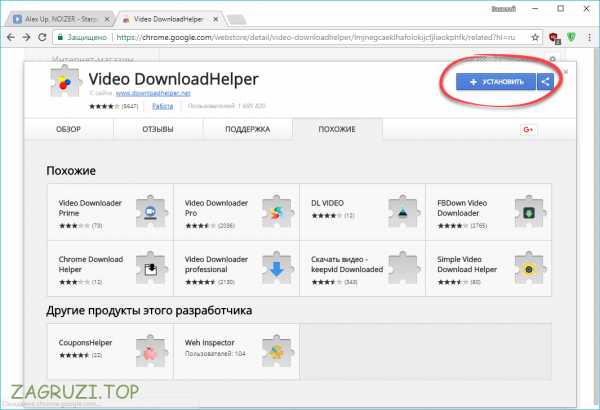Screen dimensions: 600x410
Task: Open Video Downloader Pro title
Action: pos(216,208)
